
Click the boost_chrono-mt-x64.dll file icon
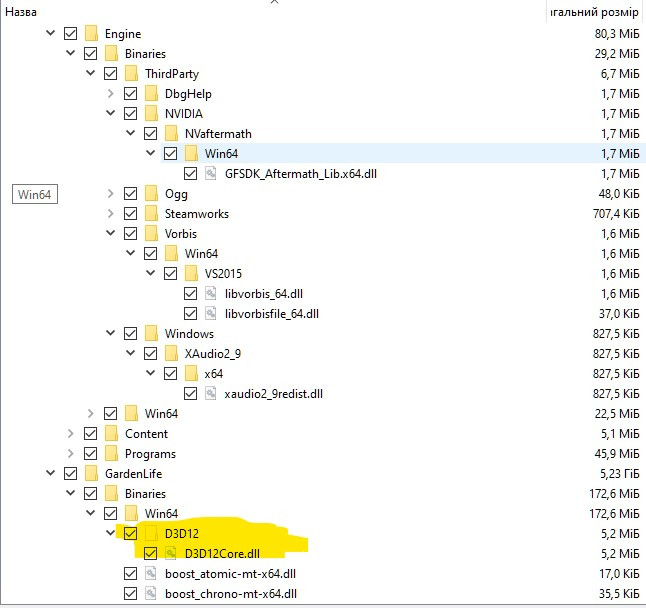click(x=151, y=594)
